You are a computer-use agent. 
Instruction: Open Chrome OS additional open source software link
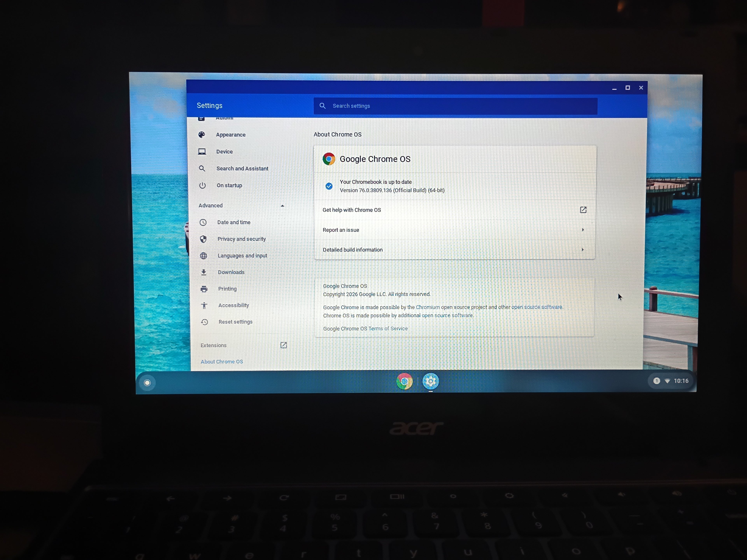tap(447, 315)
